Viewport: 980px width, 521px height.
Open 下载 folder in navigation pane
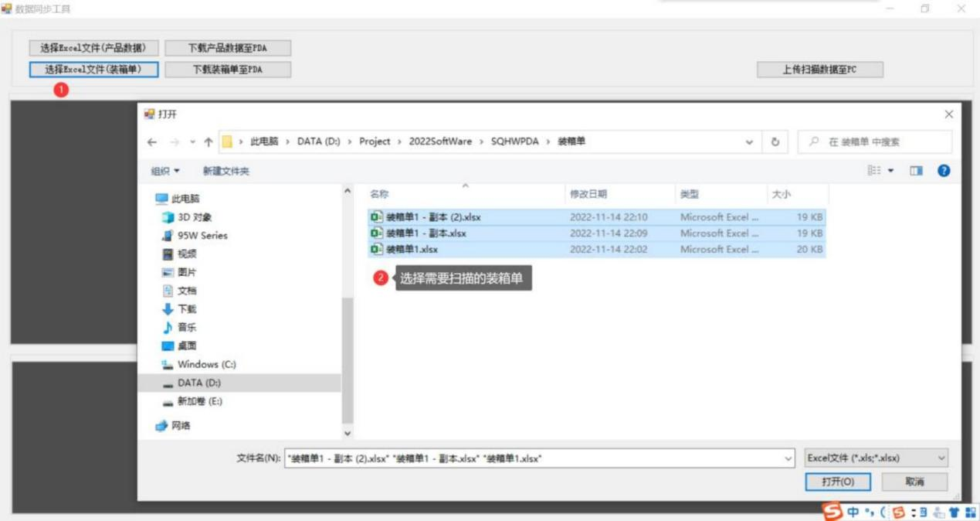coord(186,308)
